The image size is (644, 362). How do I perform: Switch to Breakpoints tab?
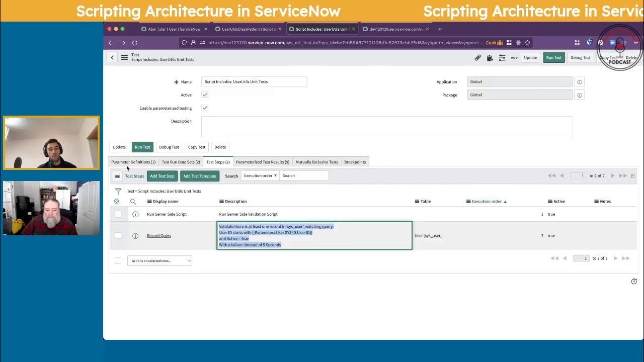point(355,162)
